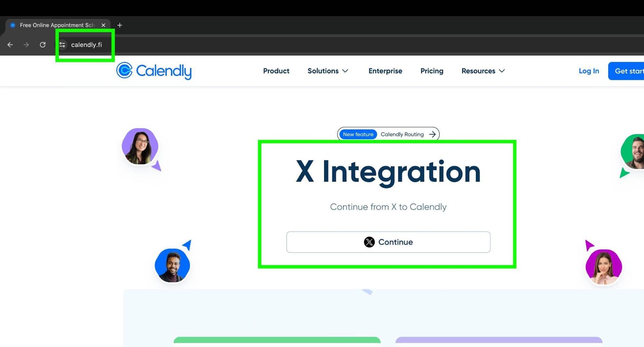
Task: Expand the Solutions dropdown
Action: 328,71
